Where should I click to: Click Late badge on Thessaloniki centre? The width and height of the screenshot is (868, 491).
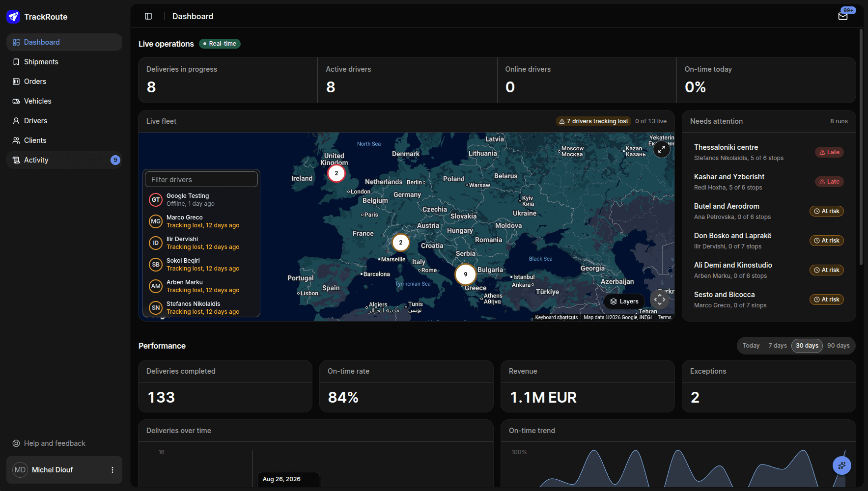tap(830, 152)
